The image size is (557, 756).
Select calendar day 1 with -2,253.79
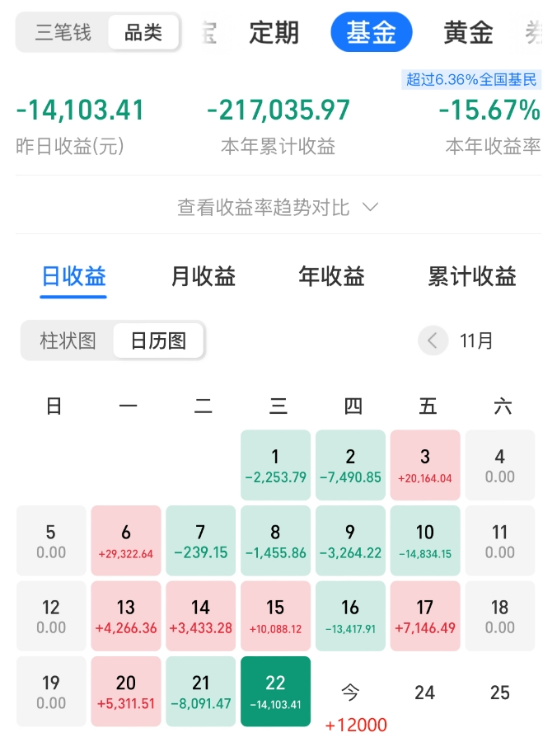click(x=275, y=465)
